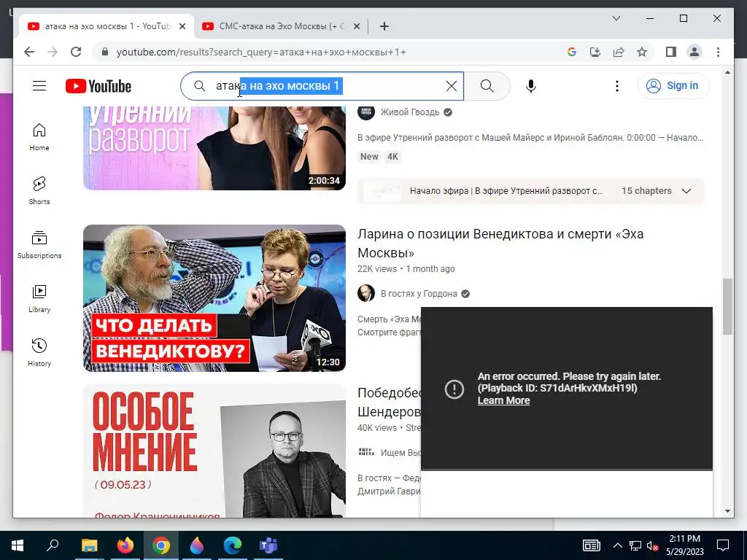The image size is (747, 560).
Task: Click the Sign in button
Action: pos(673,86)
